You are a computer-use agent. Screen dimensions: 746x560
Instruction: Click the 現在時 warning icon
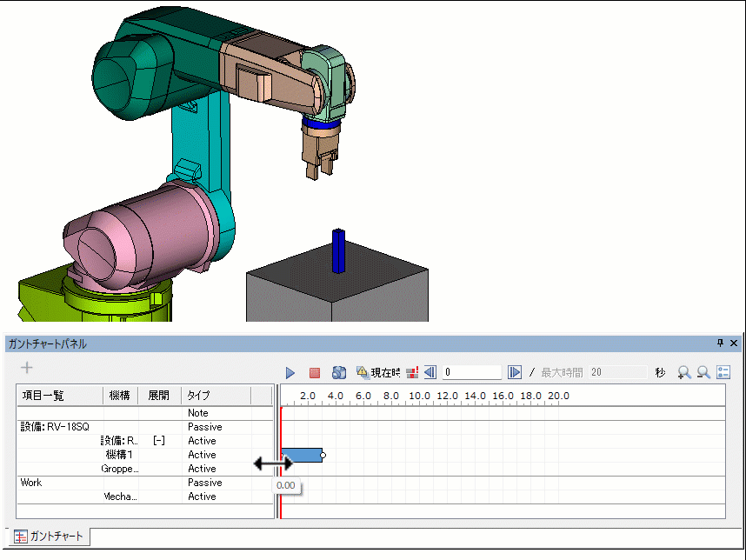(363, 372)
